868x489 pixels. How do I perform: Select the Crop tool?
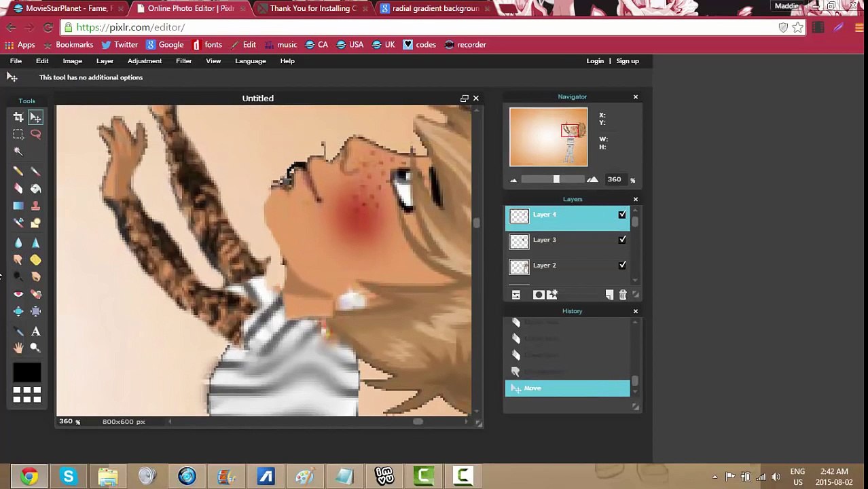(18, 117)
